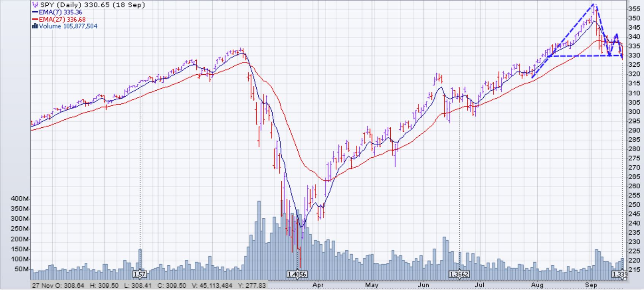
Task: Click the 1.3662 marker flag near Jul
Action: [459, 274]
